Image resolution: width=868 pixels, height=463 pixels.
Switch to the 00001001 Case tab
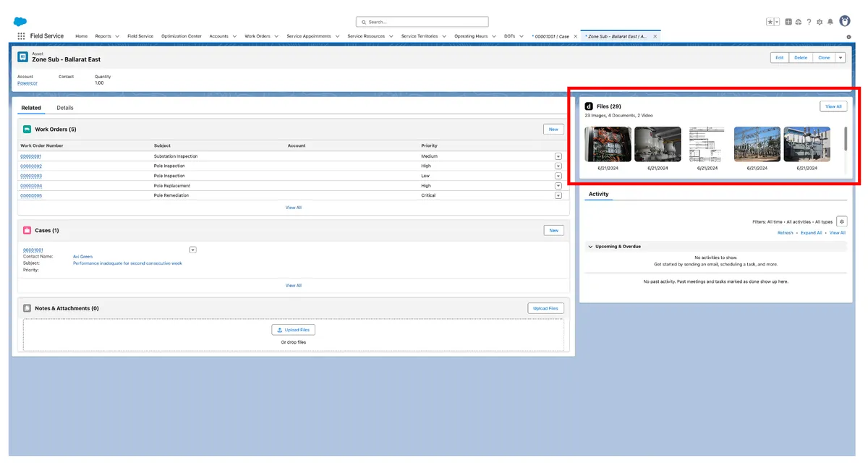click(551, 36)
